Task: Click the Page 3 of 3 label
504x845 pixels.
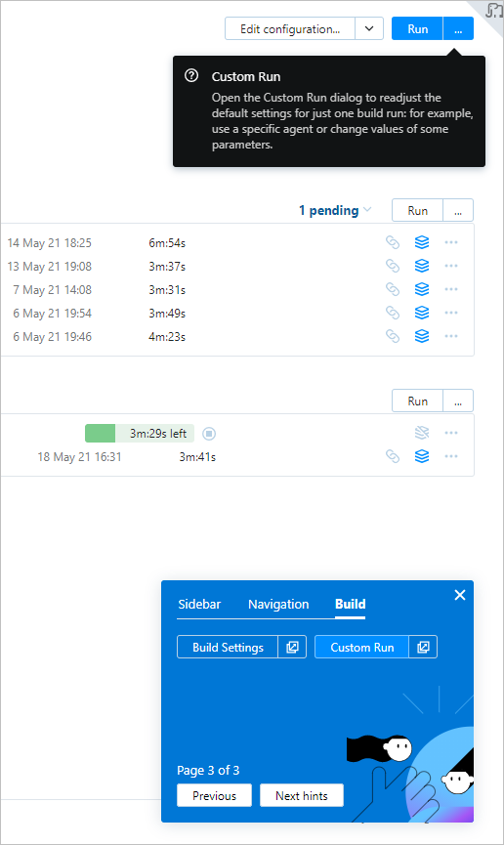Action: tap(208, 770)
